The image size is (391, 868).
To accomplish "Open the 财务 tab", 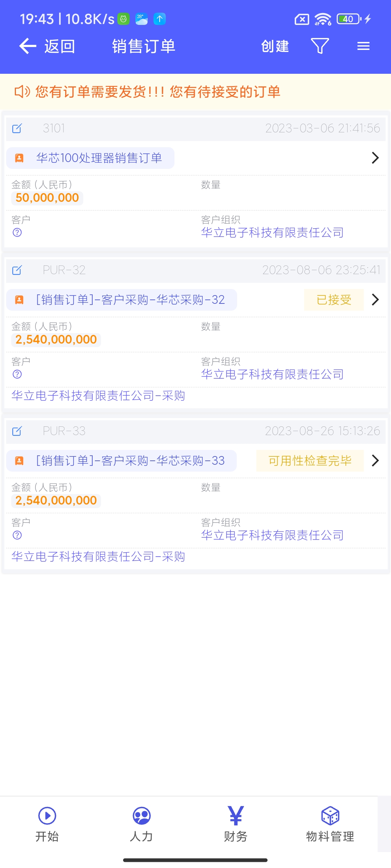I will tap(236, 825).
